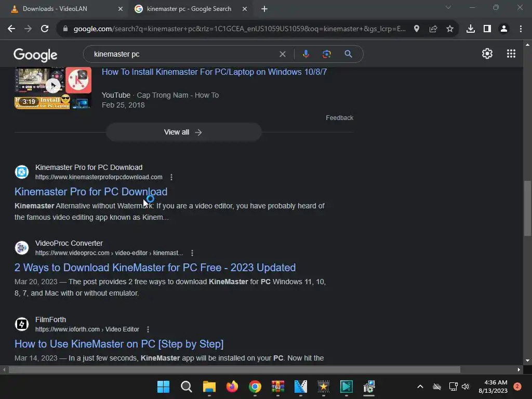Open WinRAR from taskbar
This screenshot has width=532, height=399.
coord(278,387)
